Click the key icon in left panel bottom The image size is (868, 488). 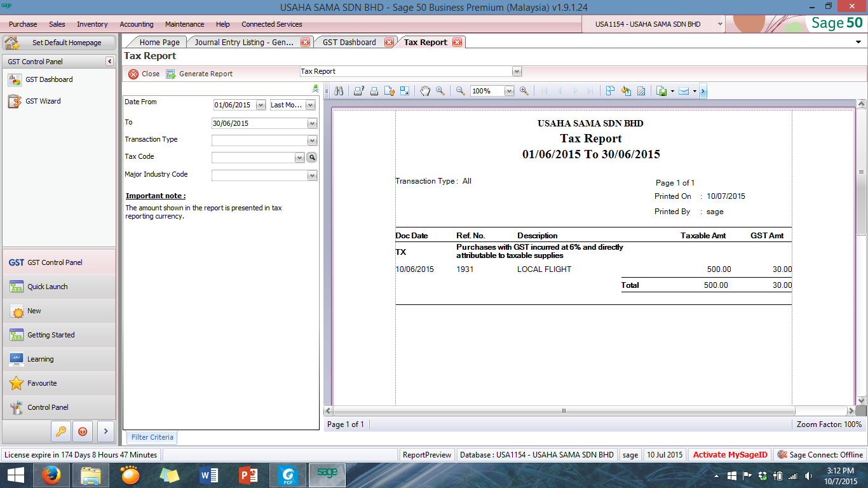(62, 431)
